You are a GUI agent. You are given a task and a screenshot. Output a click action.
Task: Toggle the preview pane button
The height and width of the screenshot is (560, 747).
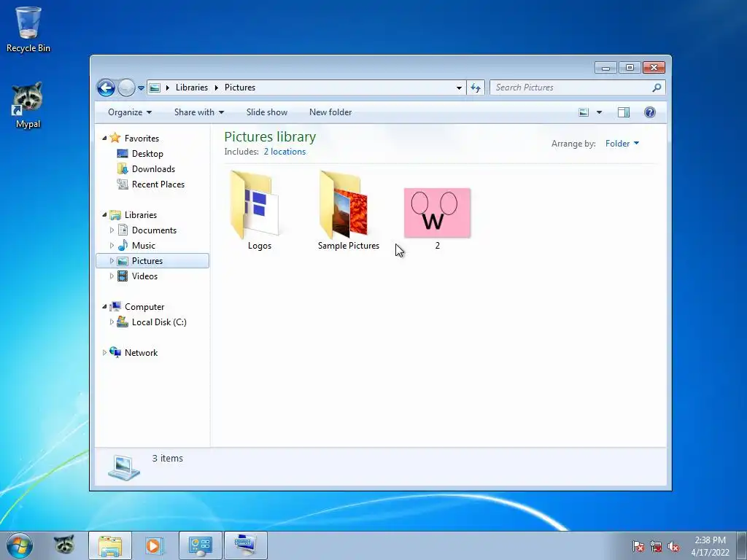[x=624, y=112]
